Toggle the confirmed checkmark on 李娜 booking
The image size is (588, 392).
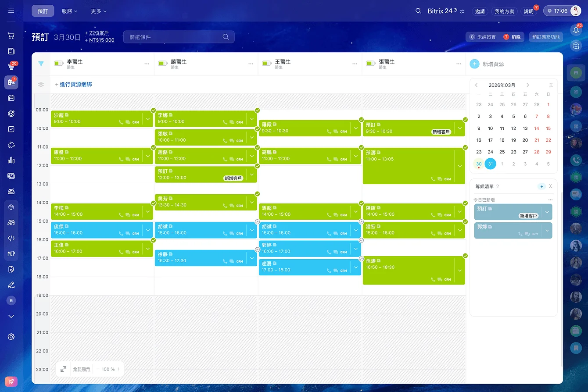[x=257, y=110]
